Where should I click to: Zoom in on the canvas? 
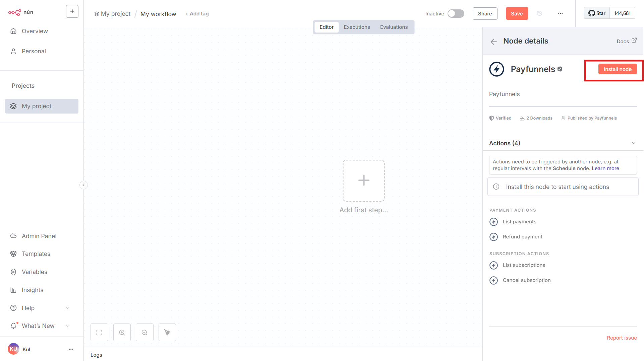[x=122, y=333]
